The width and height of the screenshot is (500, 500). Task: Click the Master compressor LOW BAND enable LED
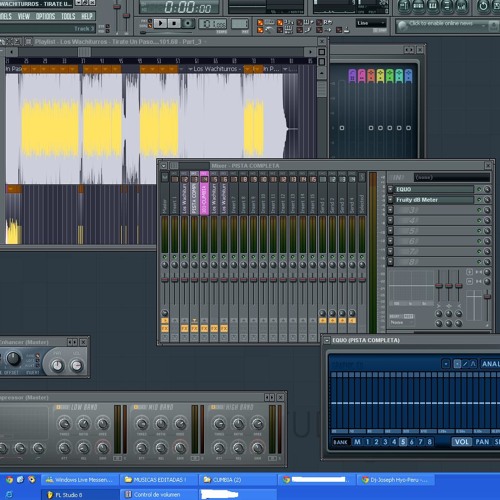[59, 407]
